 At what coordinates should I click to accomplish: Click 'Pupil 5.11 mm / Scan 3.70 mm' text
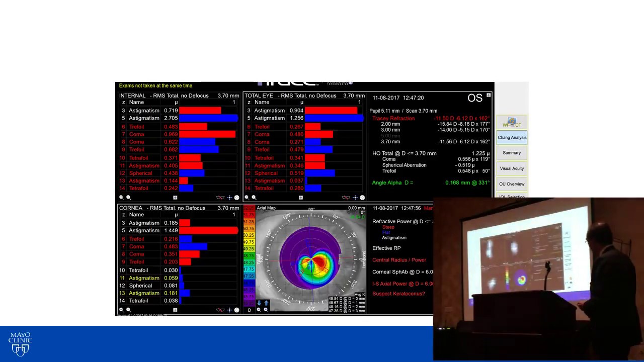(403, 111)
